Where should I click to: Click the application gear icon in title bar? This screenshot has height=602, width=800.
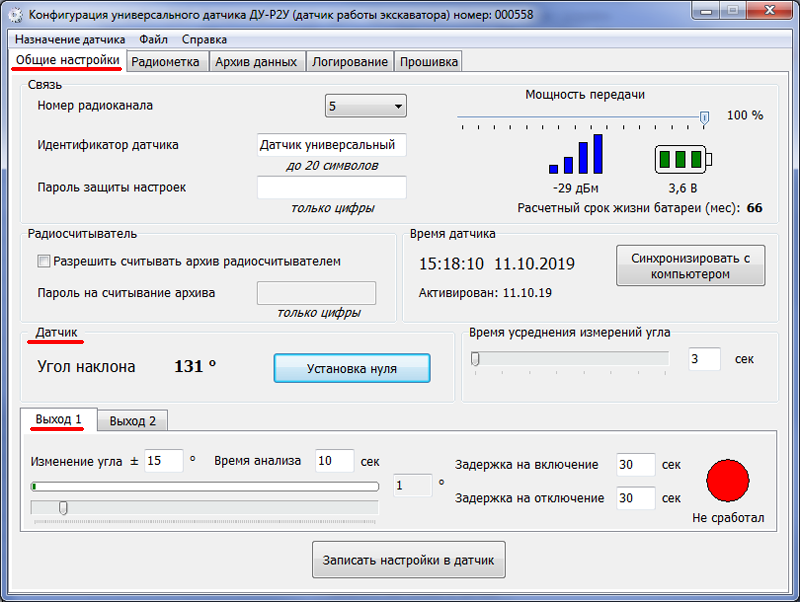pyautogui.click(x=16, y=14)
